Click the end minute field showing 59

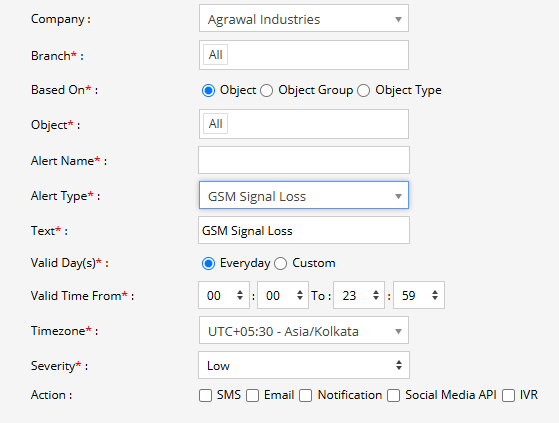click(x=419, y=295)
